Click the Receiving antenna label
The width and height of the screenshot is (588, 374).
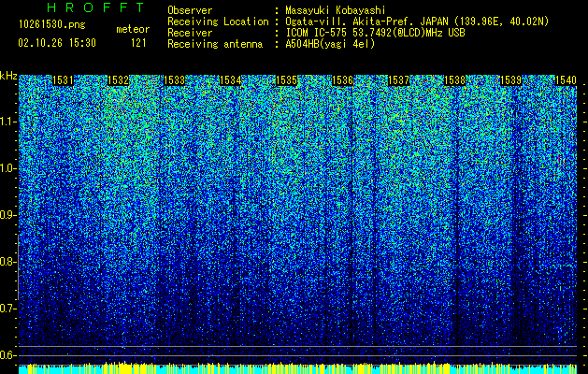215,44
